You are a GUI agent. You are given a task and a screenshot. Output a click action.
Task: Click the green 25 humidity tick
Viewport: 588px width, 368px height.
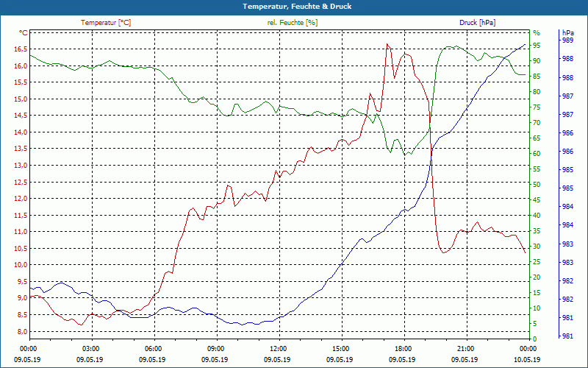537,262
